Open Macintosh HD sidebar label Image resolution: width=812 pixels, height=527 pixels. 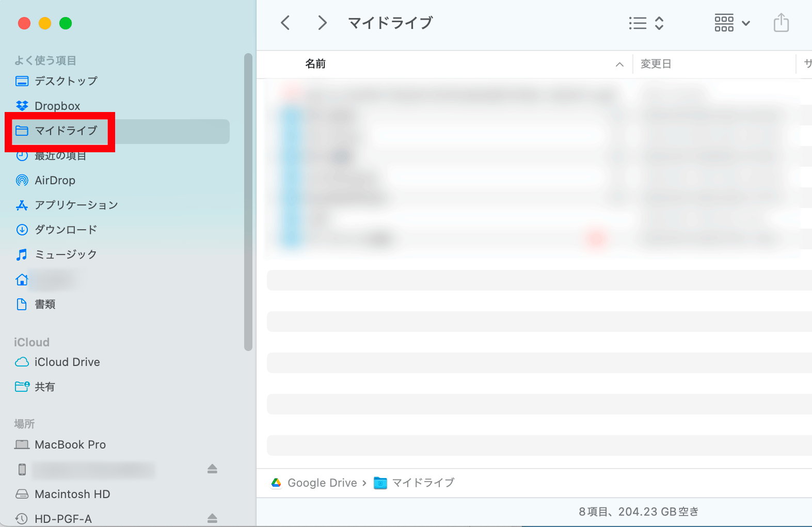coord(72,494)
